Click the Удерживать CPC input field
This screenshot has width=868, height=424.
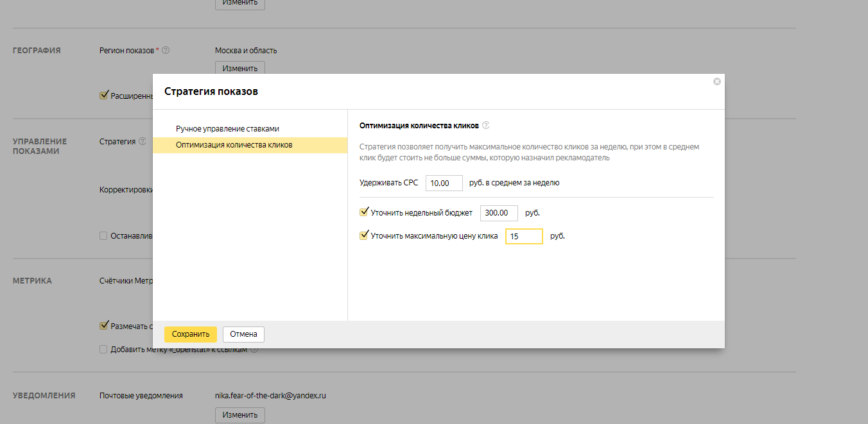pos(444,183)
